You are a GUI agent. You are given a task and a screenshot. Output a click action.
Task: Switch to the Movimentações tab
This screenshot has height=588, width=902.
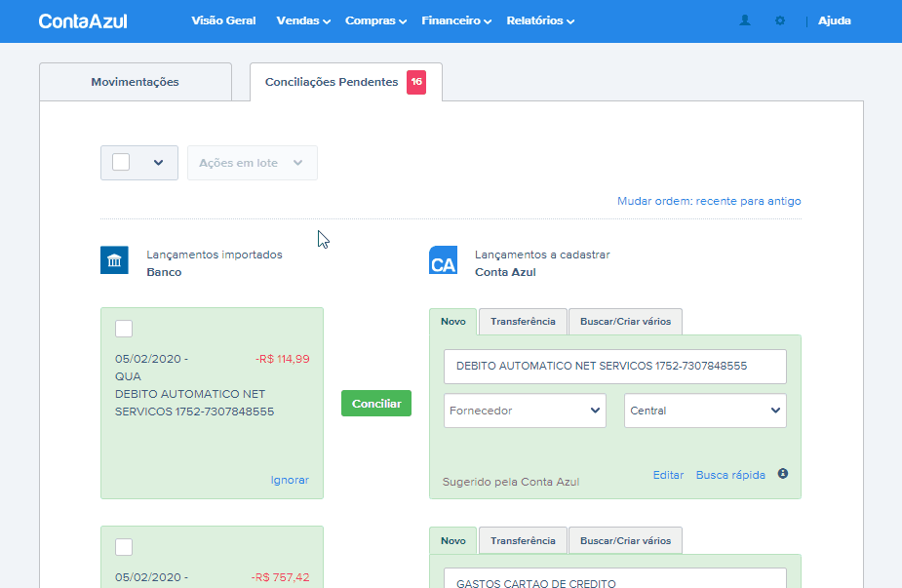pos(136,82)
